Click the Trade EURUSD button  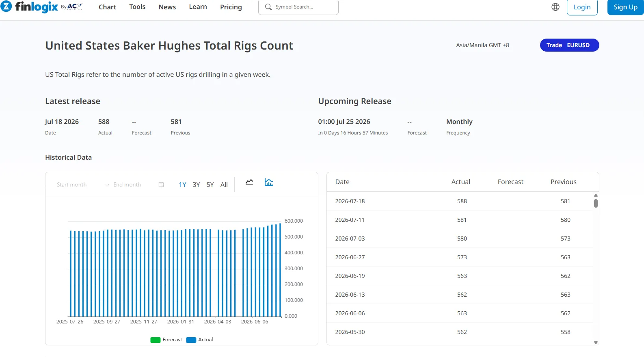pos(569,45)
